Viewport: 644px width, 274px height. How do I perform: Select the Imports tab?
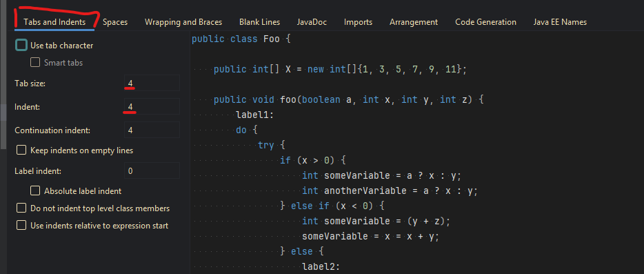click(x=358, y=22)
